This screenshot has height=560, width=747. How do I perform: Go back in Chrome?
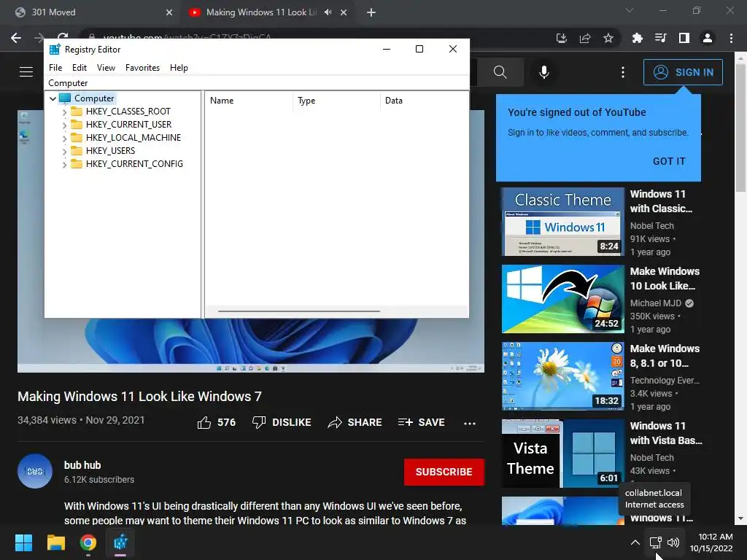pyautogui.click(x=16, y=38)
